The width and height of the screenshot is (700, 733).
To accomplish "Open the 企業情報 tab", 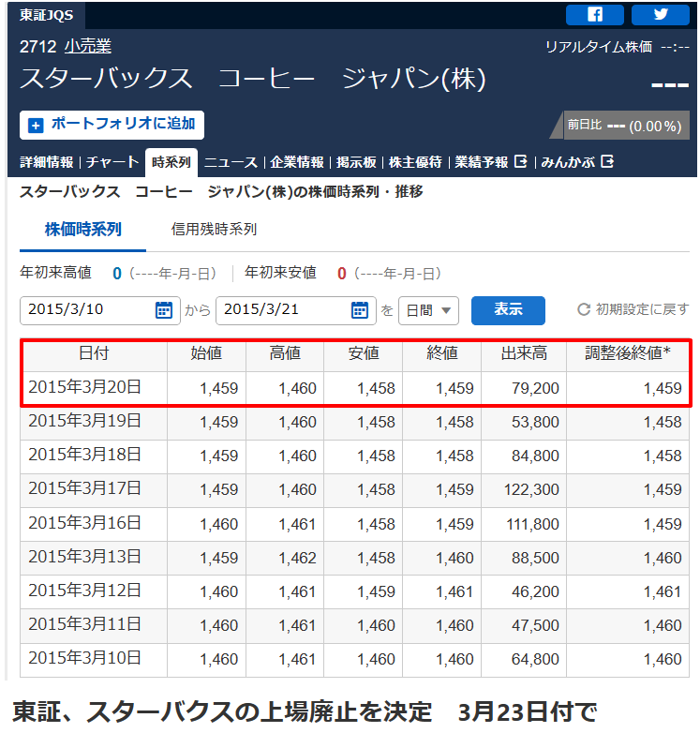I will (297, 162).
